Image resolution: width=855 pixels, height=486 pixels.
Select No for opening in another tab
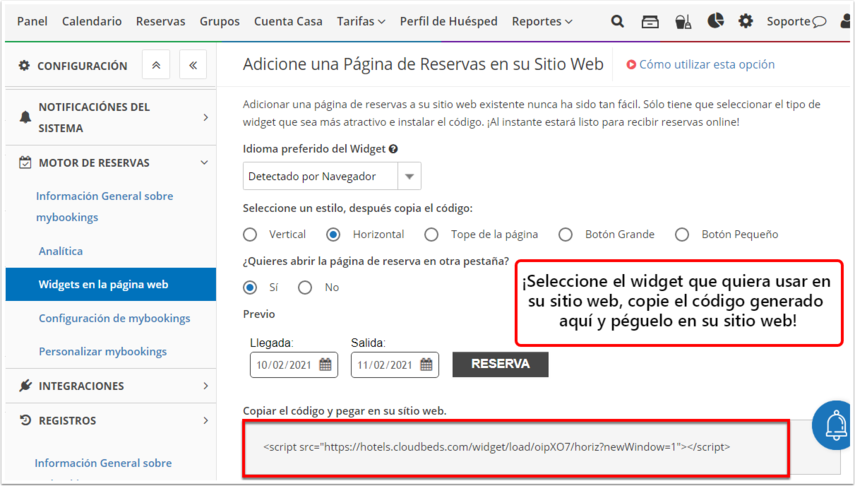point(305,287)
